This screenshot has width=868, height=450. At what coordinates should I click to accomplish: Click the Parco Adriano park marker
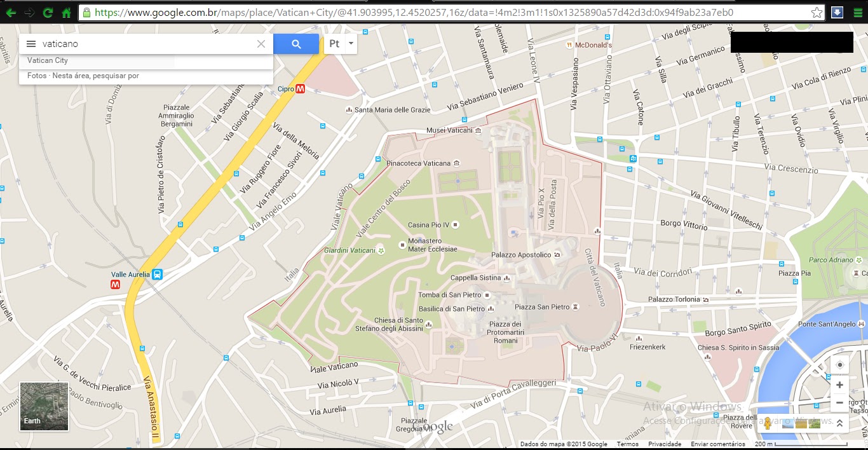pos(858,260)
